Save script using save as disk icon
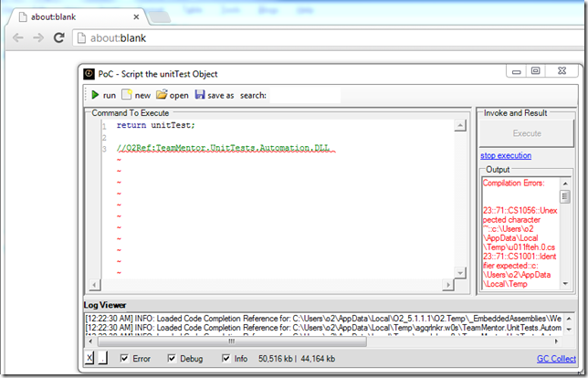This screenshot has width=588, height=378. point(200,95)
